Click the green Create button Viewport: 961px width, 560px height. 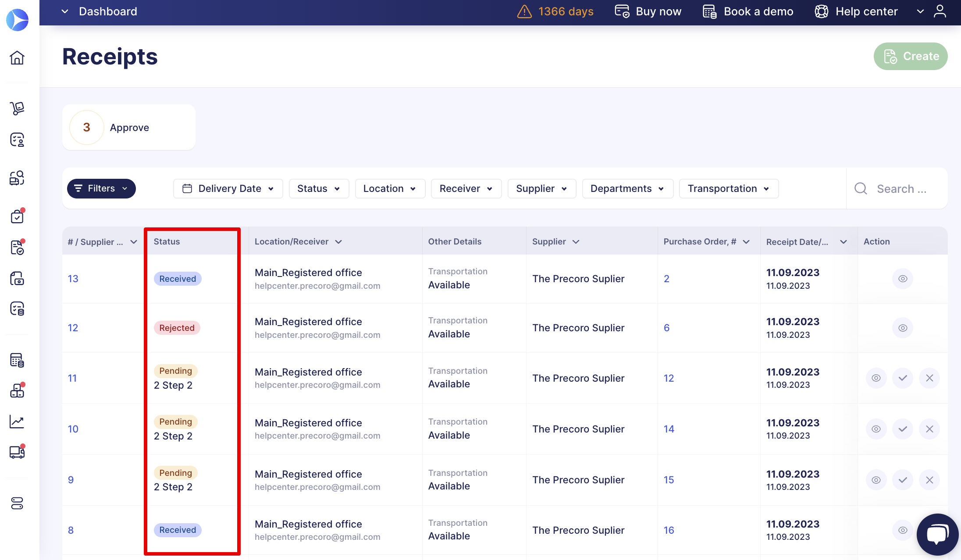[x=911, y=56]
